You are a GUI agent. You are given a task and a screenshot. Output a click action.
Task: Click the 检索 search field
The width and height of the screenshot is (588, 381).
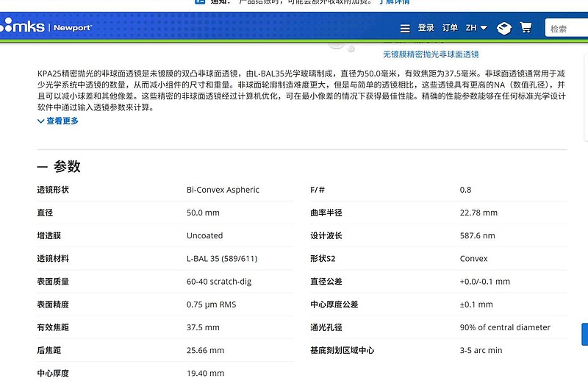pos(566,28)
